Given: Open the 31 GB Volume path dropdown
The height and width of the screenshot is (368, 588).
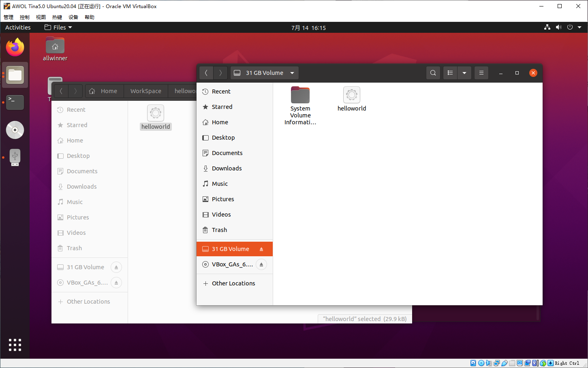Looking at the screenshot, I should coord(292,73).
